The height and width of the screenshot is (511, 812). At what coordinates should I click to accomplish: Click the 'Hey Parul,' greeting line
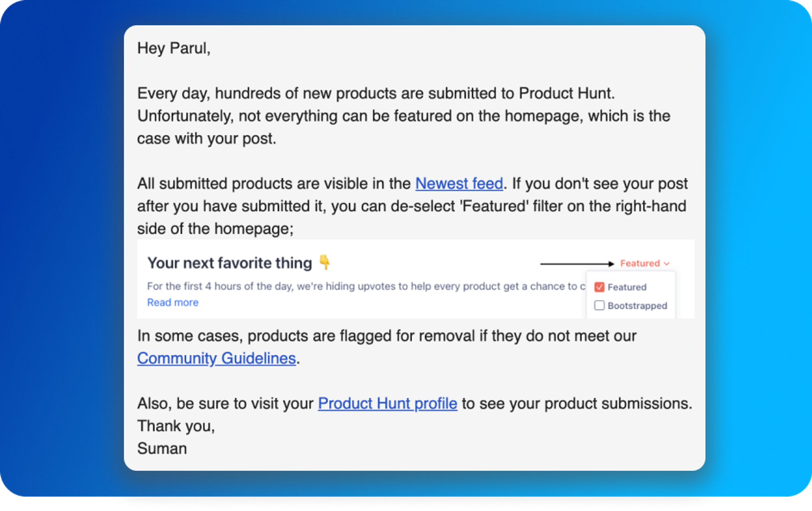click(174, 48)
